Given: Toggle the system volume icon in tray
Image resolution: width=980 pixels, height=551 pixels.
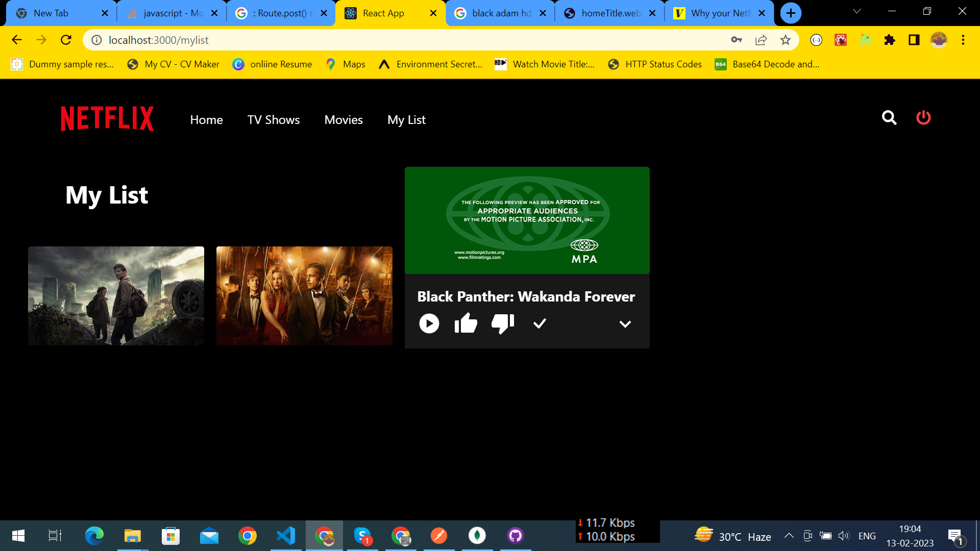Looking at the screenshot, I should click(843, 535).
